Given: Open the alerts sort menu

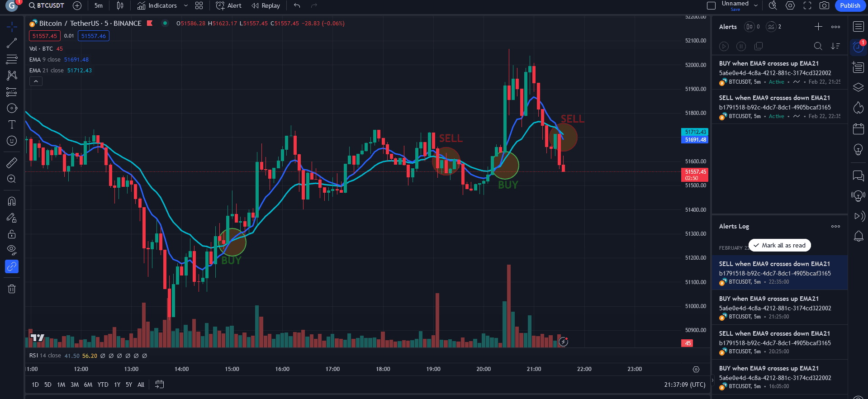Looking at the screenshot, I should pos(835,46).
